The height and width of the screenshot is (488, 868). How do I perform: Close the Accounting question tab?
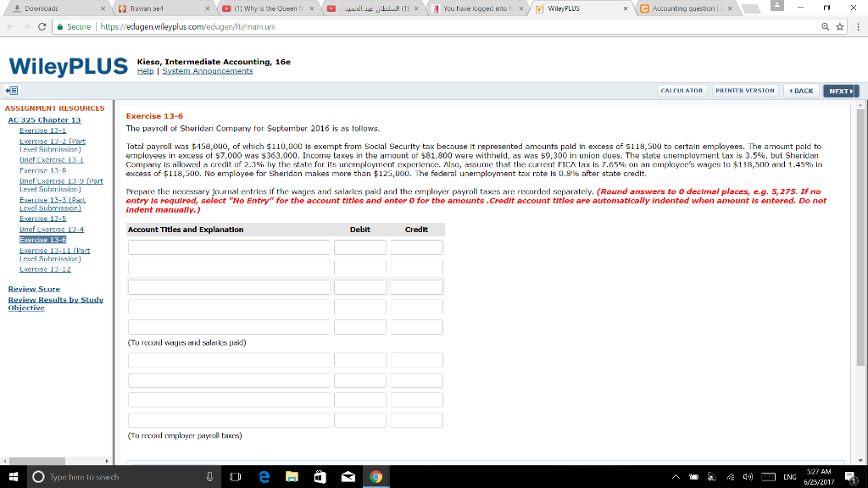click(730, 8)
